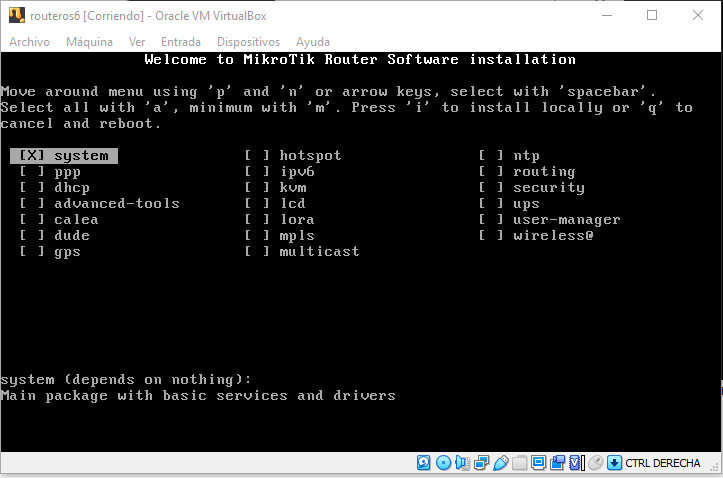The height and width of the screenshot is (478, 723).
Task: Click the CTRL DERECHA host key label
Action: coord(662,463)
